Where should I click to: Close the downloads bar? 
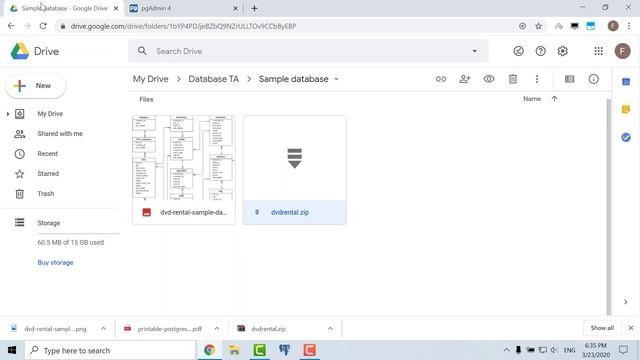click(631, 328)
